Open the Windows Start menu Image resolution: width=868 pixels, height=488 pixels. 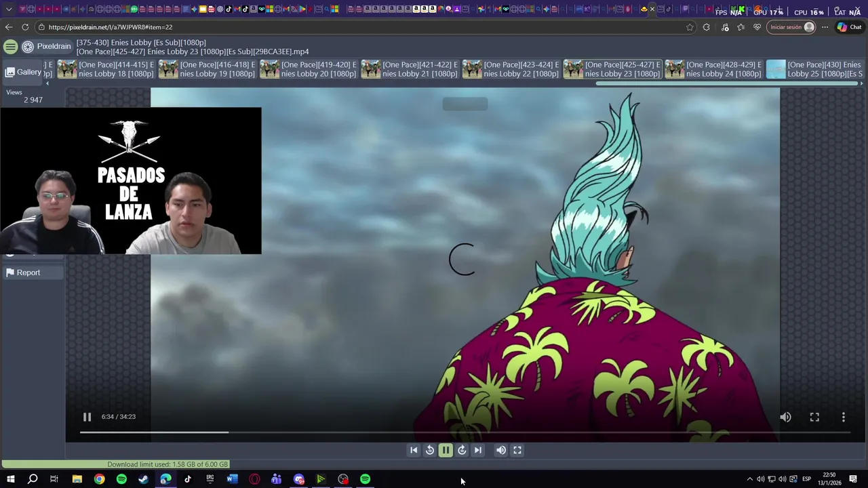pos(10,479)
